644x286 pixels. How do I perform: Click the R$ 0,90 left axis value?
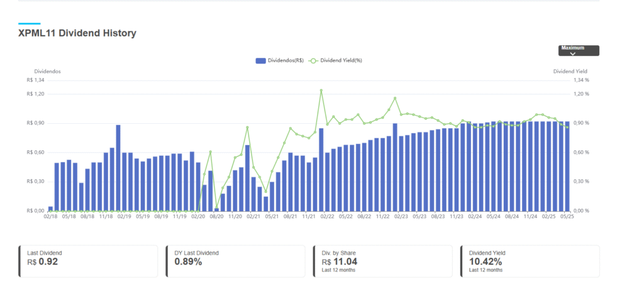tap(35, 123)
